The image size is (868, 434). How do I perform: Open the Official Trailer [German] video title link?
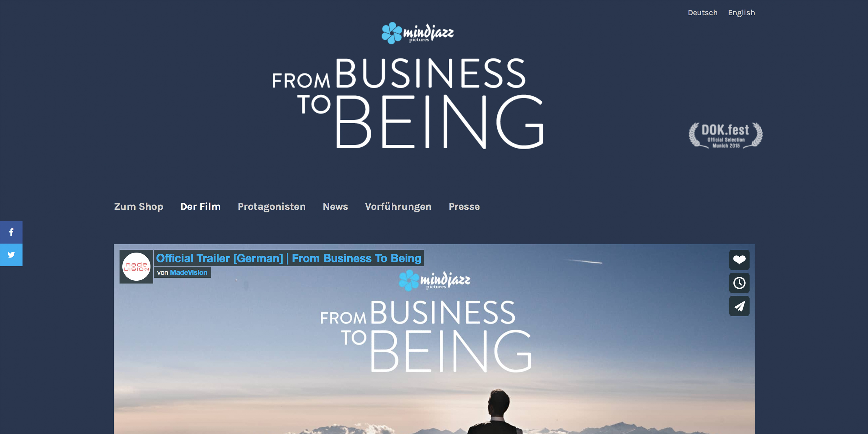pyautogui.click(x=288, y=258)
